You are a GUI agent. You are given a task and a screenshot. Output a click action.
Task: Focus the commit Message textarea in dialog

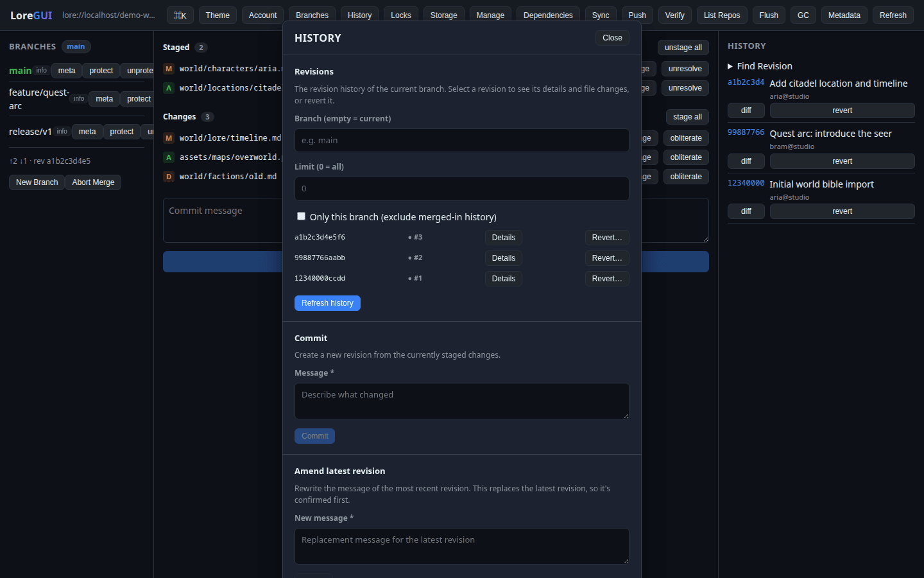coord(462,401)
